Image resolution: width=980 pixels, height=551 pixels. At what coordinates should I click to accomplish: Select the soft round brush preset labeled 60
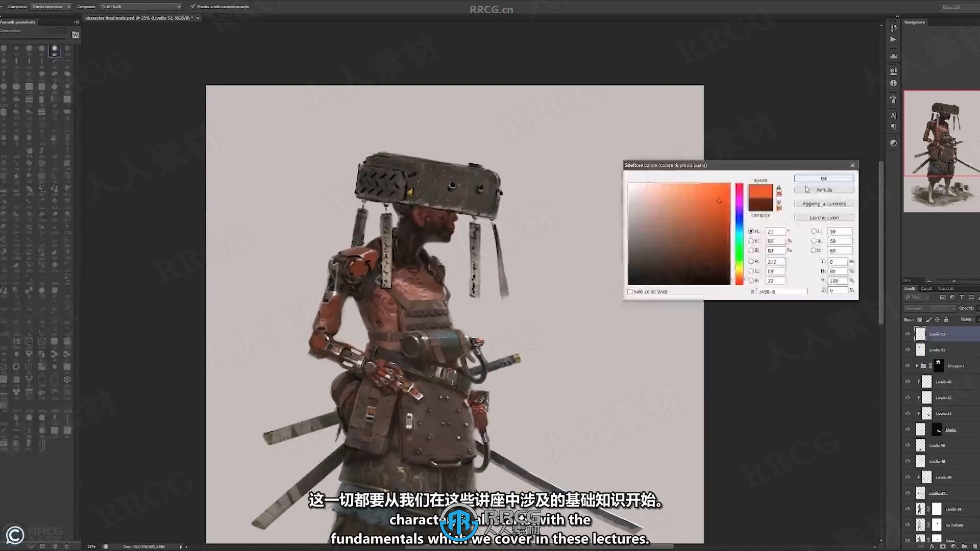click(x=55, y=51)
